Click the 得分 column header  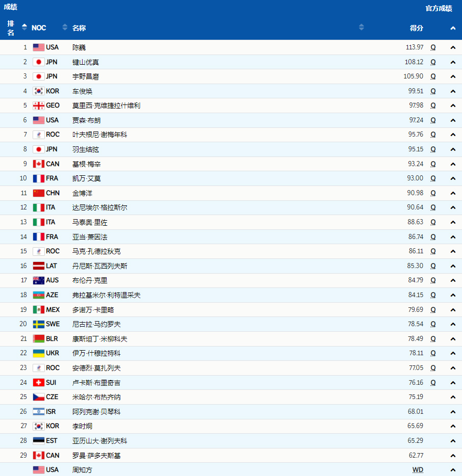(416, 28)
